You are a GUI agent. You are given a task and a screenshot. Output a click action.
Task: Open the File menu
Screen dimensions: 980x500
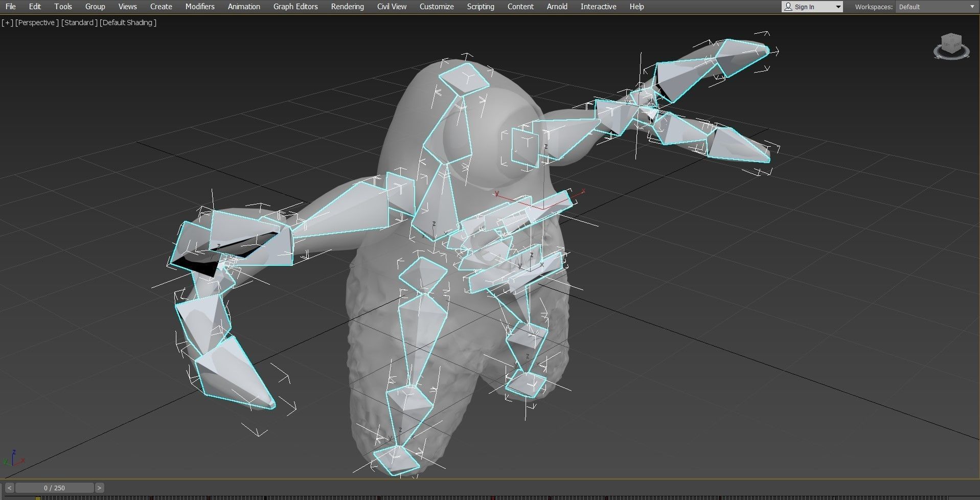[x=10, y=7]
